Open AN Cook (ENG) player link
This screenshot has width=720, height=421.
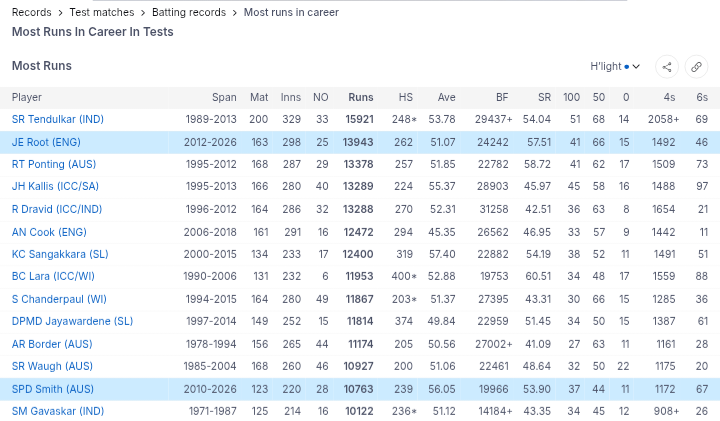tap(49, 232)
